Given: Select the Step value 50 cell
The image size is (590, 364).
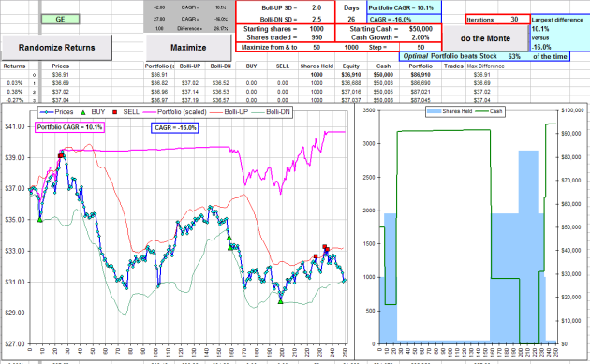Looking at the screenshot, I should click(420, 47).
